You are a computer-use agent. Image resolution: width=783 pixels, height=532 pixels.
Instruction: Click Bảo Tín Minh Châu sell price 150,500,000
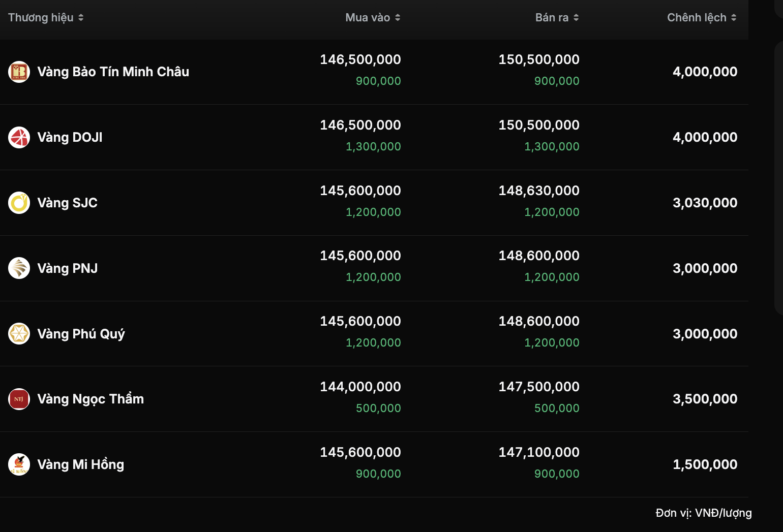[x=539, y=59]
